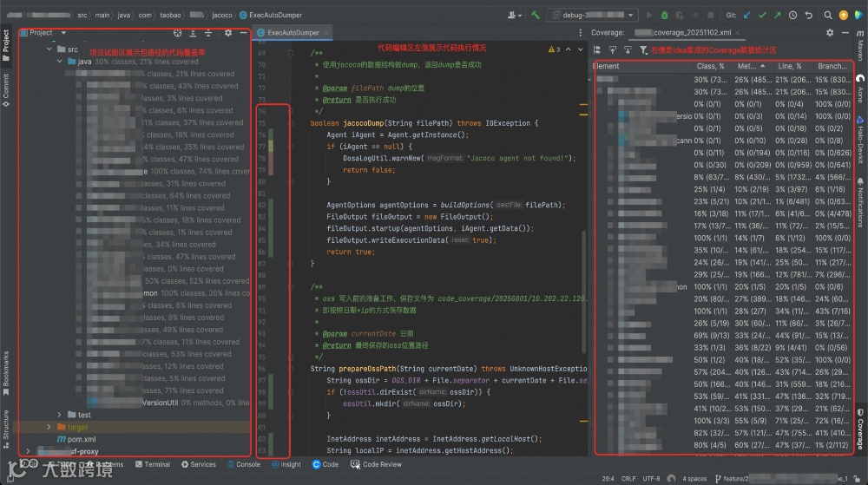Toggle the Project side tool button
Viewport: 868px width, 485px height.
[6, 45]
